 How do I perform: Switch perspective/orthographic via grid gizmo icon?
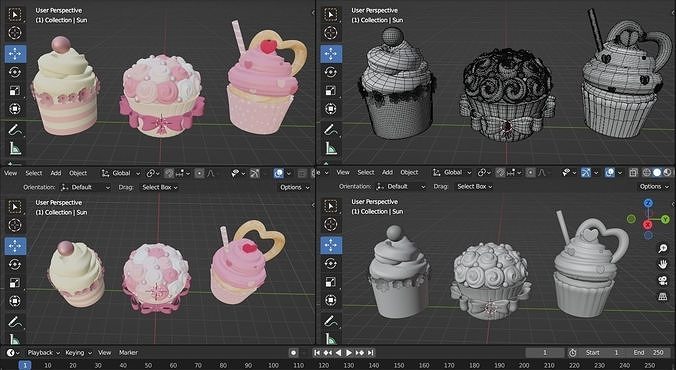point(663,296)
